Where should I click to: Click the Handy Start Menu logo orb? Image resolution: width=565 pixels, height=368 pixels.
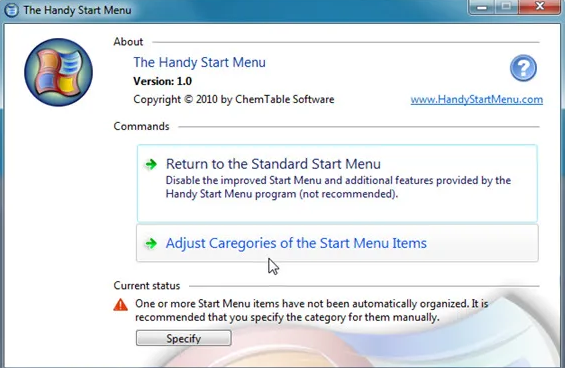click(x=58, y=72)
